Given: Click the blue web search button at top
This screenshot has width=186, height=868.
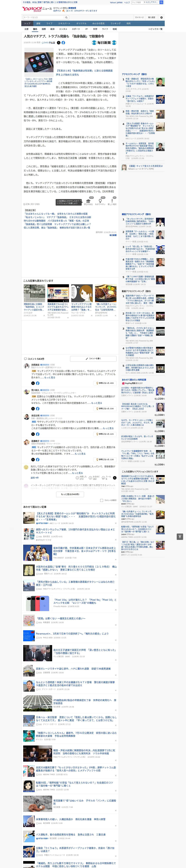Looking at the screenshot, I should (x=161, y=2).
